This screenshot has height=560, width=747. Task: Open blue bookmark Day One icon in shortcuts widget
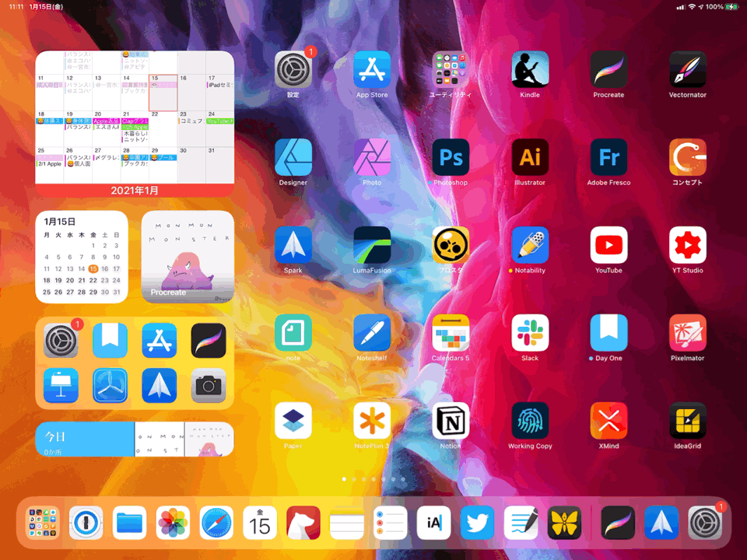coord(110,341)
